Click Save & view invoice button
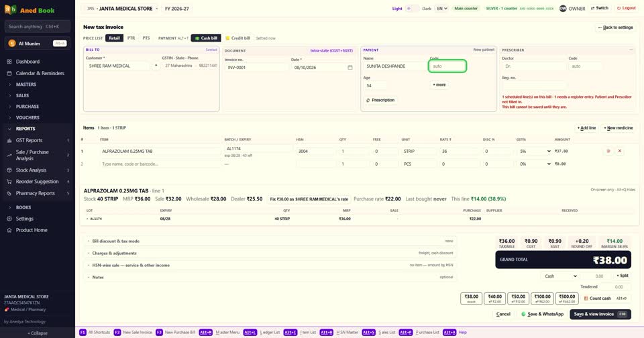The height and width of the screenshot is (338, 644). tap(600, 314)
